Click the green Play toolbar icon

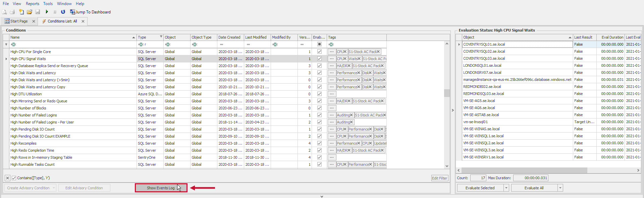tap(47, 12)
